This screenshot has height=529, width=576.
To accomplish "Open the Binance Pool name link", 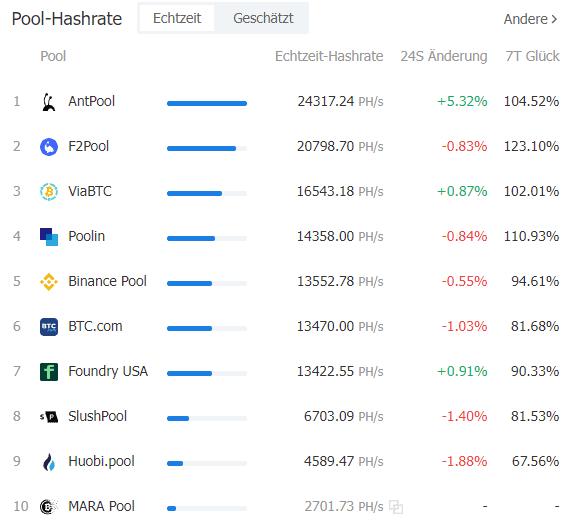I will click(x=107, y=281).
